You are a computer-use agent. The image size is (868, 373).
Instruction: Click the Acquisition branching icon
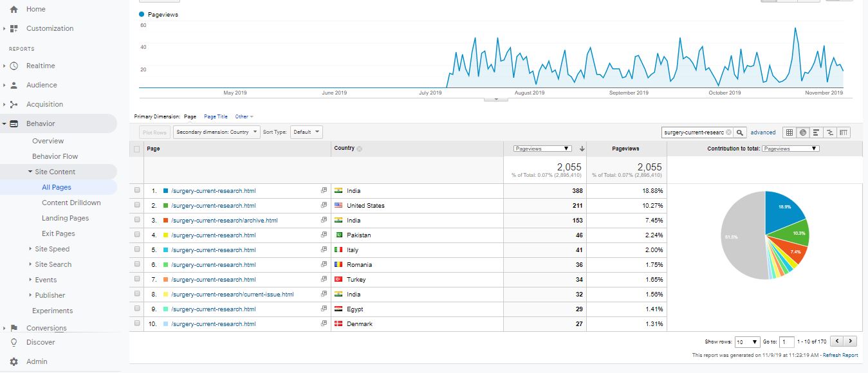(x=14, y=104)
